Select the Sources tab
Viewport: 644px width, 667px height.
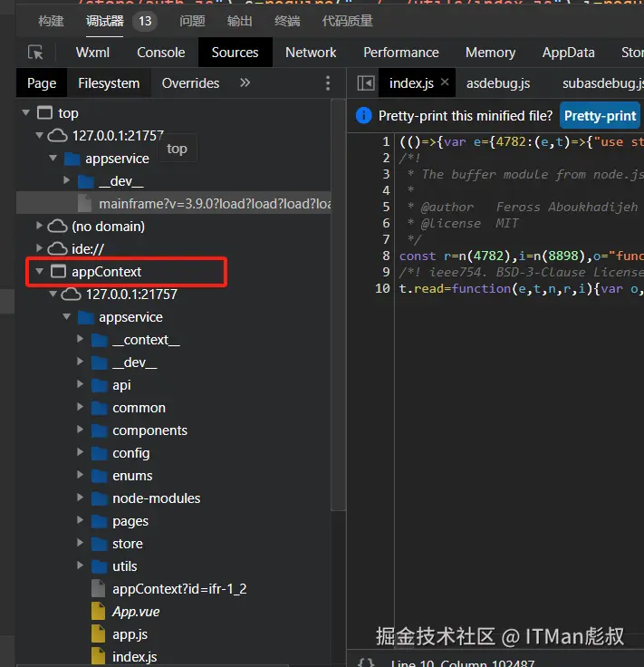coord(235,53)
